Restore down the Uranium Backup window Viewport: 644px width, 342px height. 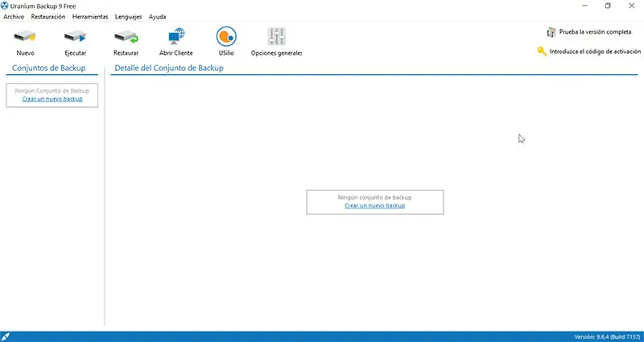[608, 6]
